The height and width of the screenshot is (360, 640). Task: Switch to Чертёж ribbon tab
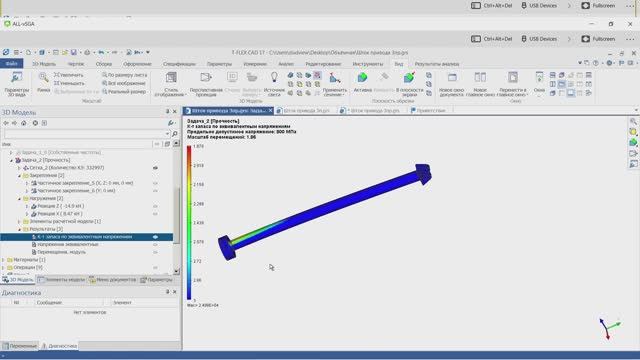(76, 64)
